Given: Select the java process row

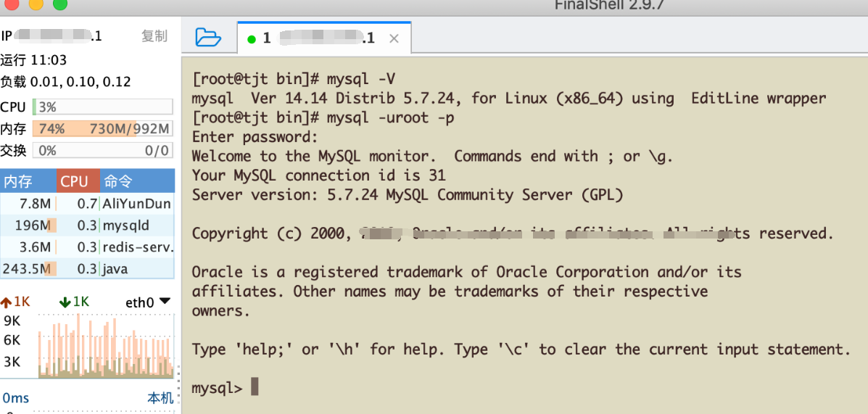Looking at the screenshot, I should [87, 269].
